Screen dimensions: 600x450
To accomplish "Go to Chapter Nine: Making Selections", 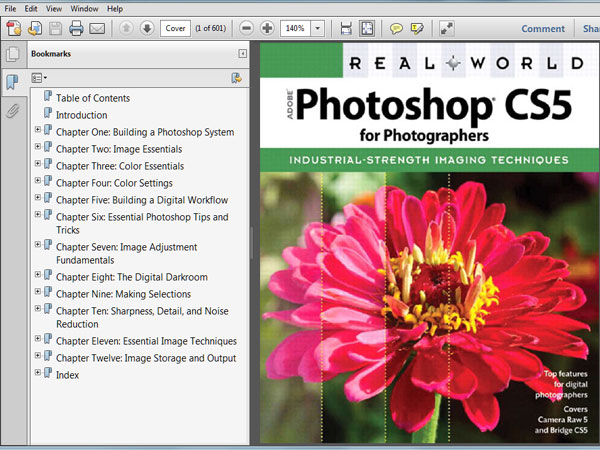I will point(123,294).
